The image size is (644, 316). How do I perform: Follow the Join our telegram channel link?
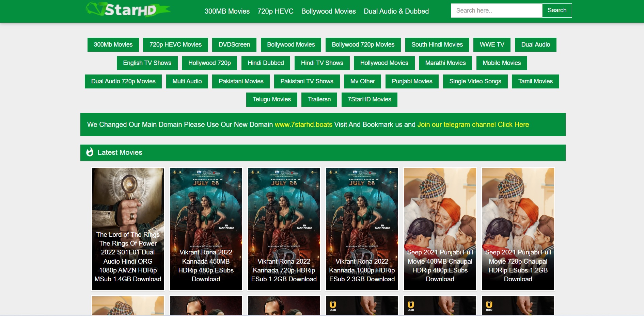pos(473,124)
